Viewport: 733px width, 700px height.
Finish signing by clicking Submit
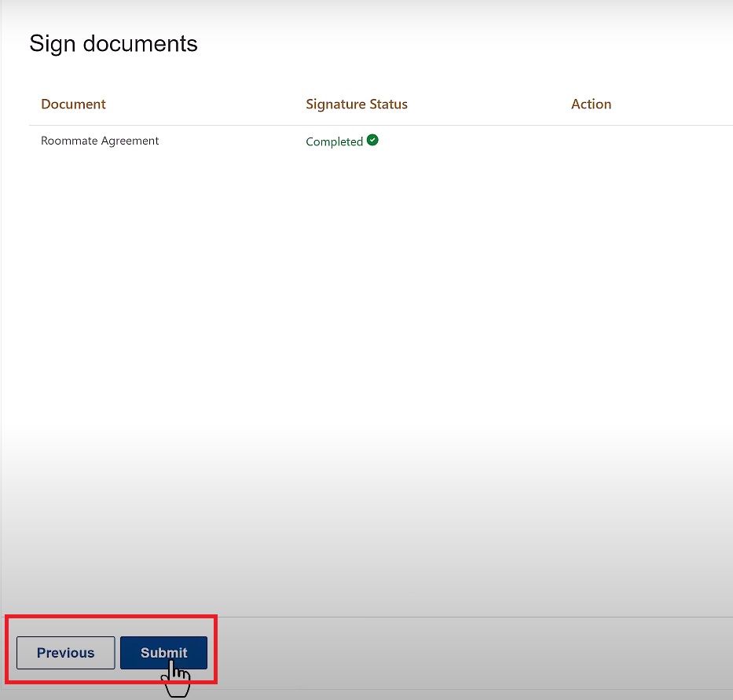[x=163, y=653]
